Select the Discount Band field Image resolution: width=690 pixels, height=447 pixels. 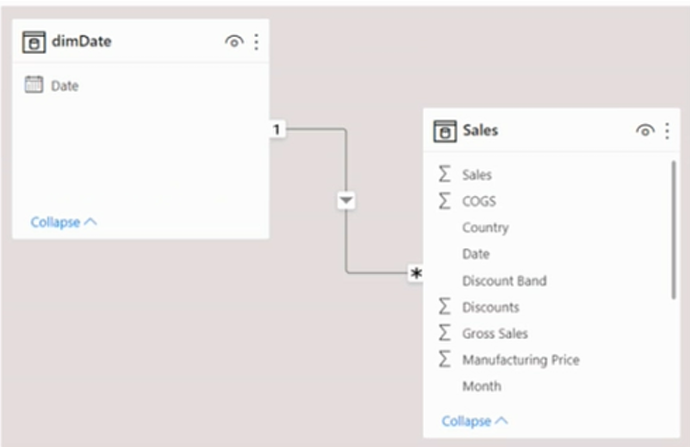pos(504,281)
